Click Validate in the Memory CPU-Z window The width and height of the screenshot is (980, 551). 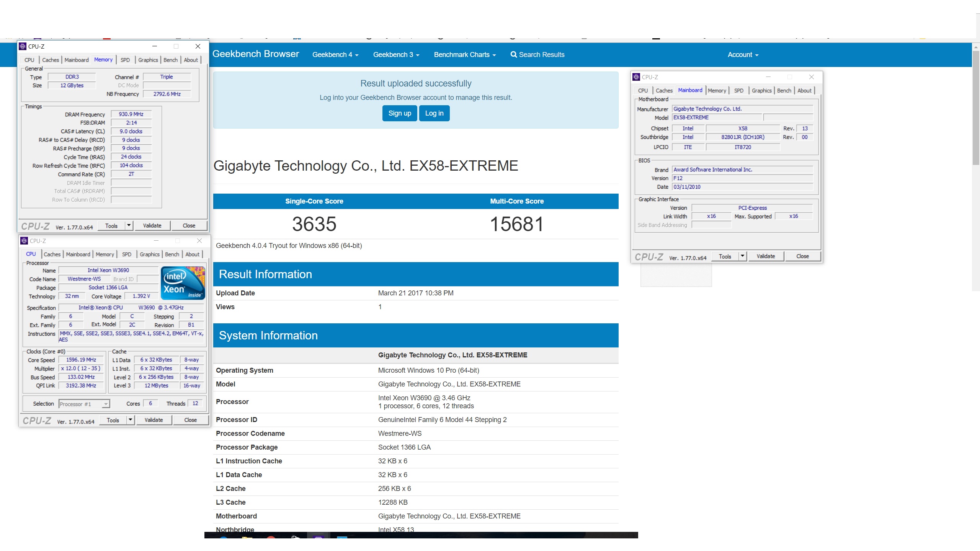point(152,225)
